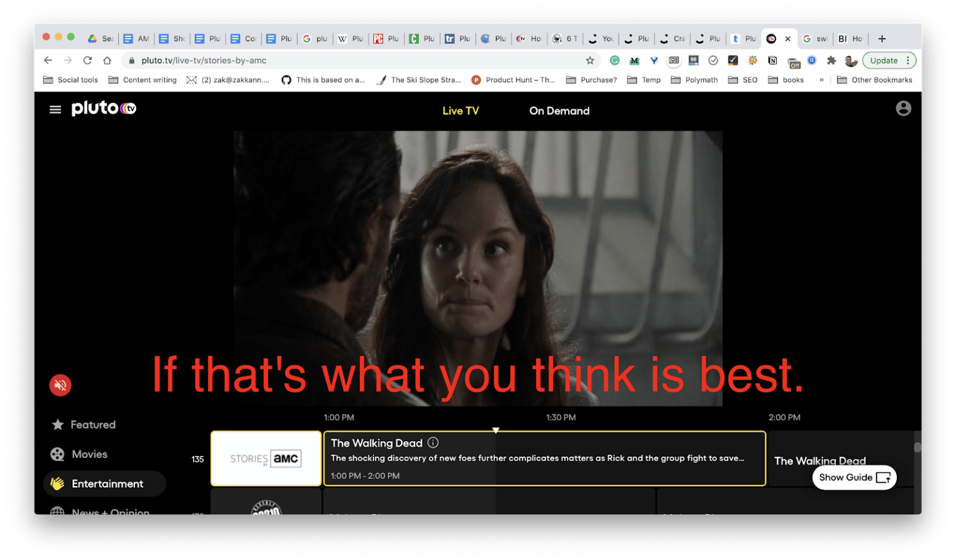Click the blue circle 'a' extension icon
This screenshot has height=560, width=956.
pyautogui.click(x=812, y=60)
